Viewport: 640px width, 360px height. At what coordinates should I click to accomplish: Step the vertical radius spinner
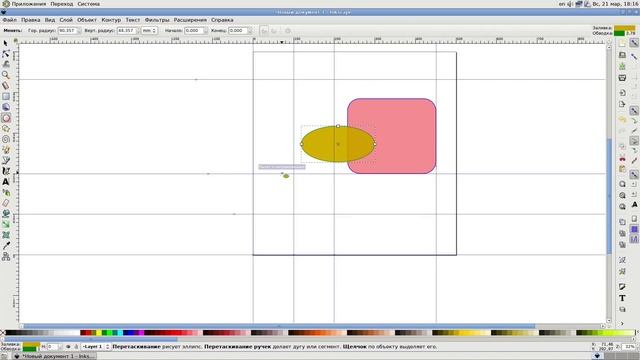pos(138,31)
